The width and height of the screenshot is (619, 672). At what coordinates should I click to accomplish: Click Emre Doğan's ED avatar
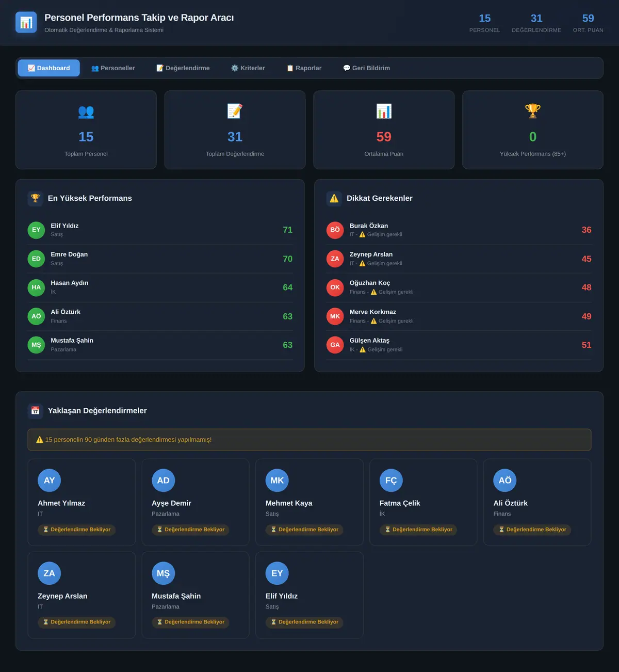click(x=36, y=259)
